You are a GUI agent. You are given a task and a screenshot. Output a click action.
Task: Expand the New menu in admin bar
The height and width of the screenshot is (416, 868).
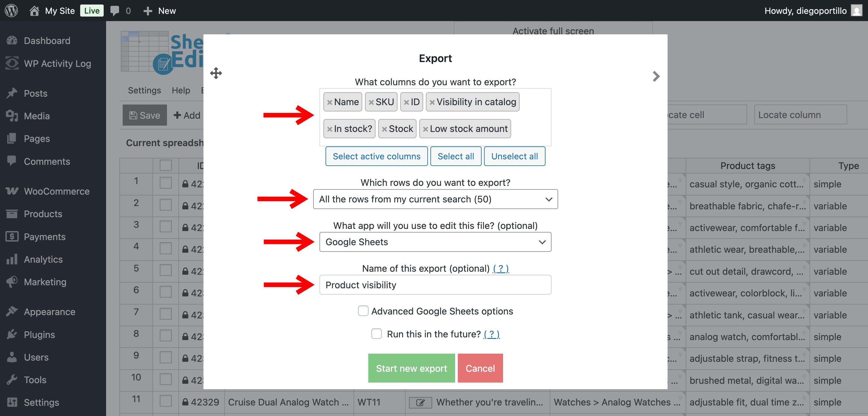point(160,11)
